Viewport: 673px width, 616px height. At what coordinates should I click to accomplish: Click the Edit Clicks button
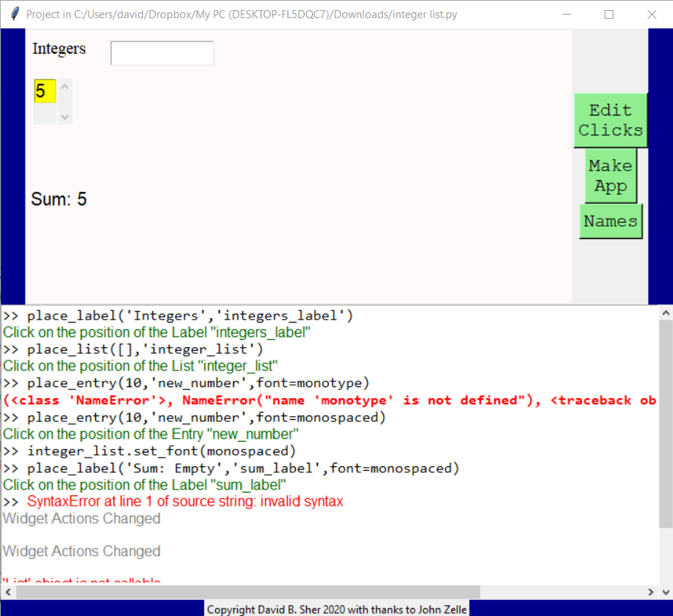click(x=610, y=121)
